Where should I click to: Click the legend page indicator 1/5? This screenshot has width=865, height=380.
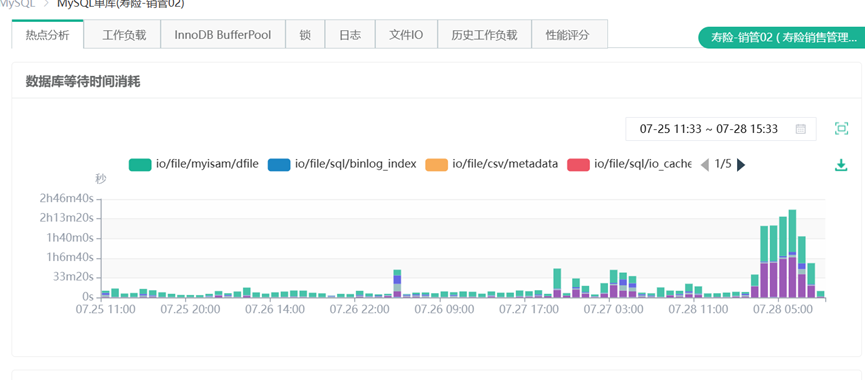click(723, 164)
